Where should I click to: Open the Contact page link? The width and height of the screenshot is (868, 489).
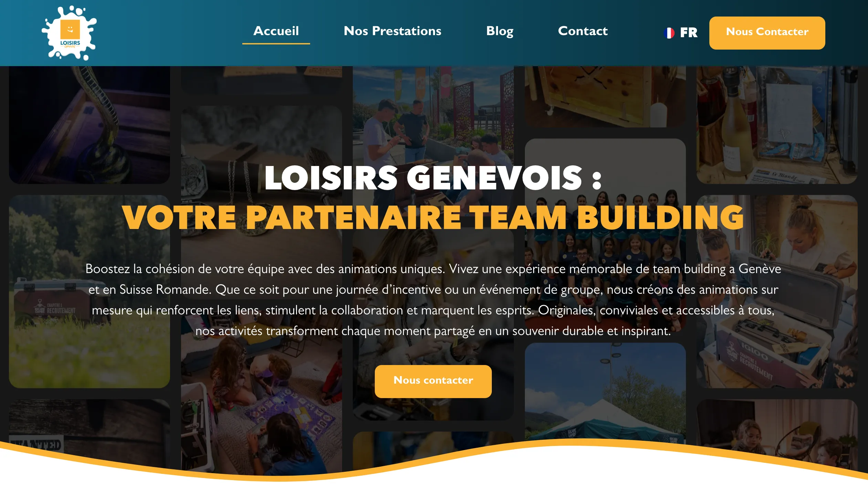point(583,31)
